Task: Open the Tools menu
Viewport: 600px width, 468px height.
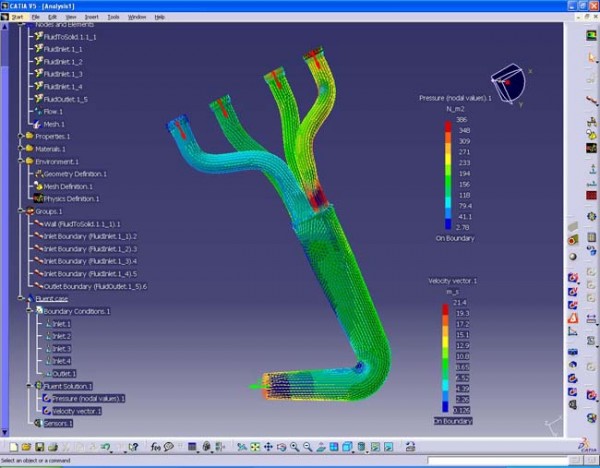Action: 113,17
